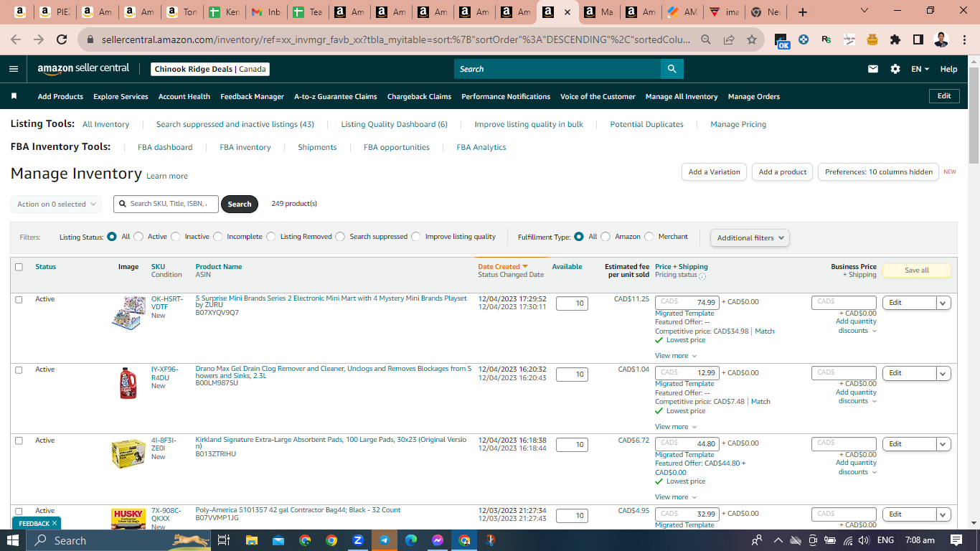Expand Add quantity discounts for 5 Surprise row
The image size is (980, 551).
pos(857,326)
